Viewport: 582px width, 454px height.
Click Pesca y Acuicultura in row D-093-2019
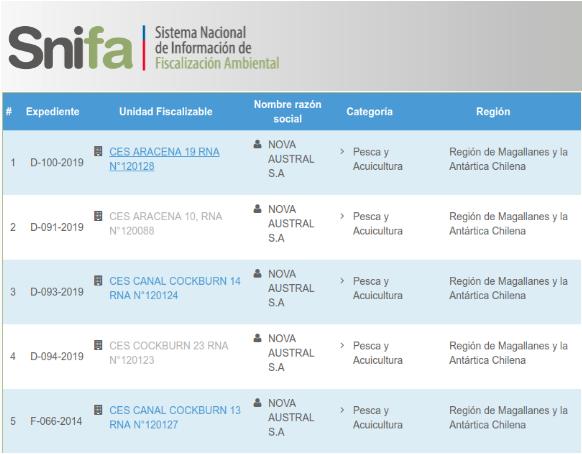pos(377,288)
